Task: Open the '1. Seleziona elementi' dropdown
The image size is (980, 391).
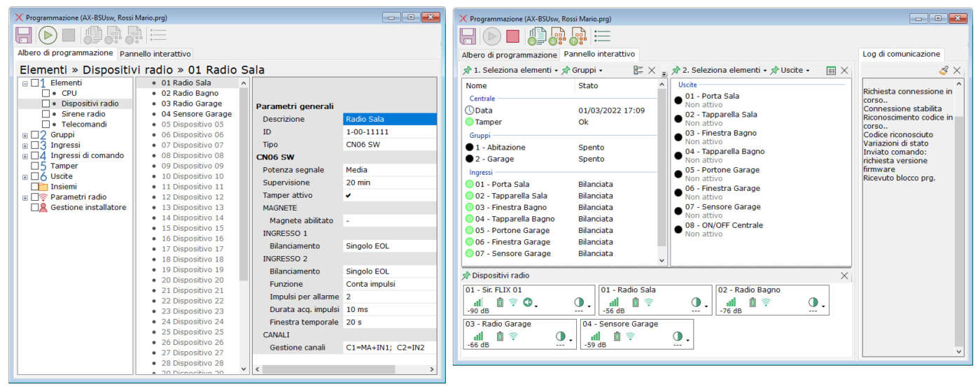Action: click(514, 71)
